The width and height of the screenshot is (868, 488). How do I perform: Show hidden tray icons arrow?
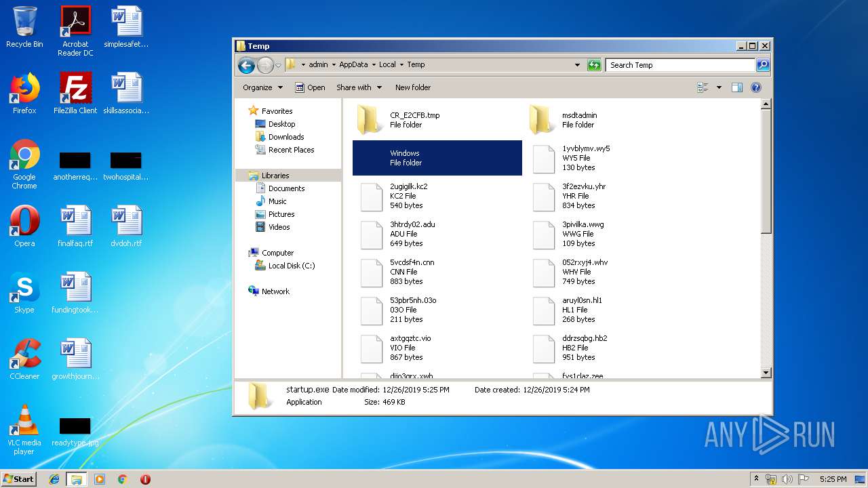point(756,479)
